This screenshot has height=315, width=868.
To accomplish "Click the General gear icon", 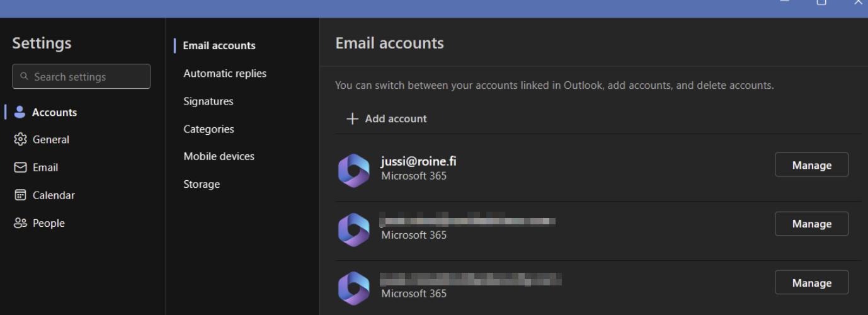I will coord(20,139).
